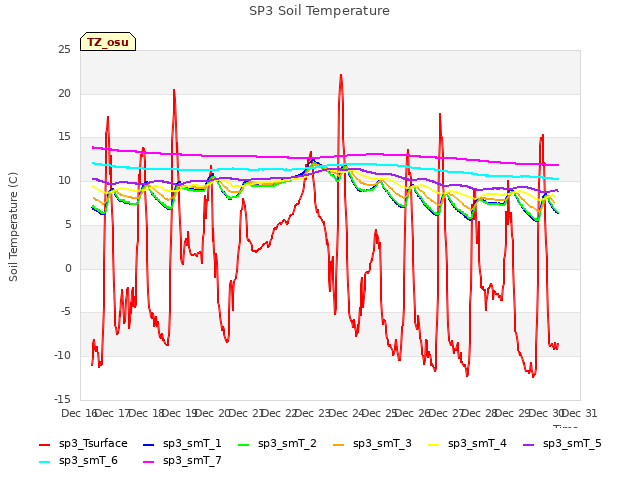Toggle the sp3_smT_4 legend entry

point(467,443)
